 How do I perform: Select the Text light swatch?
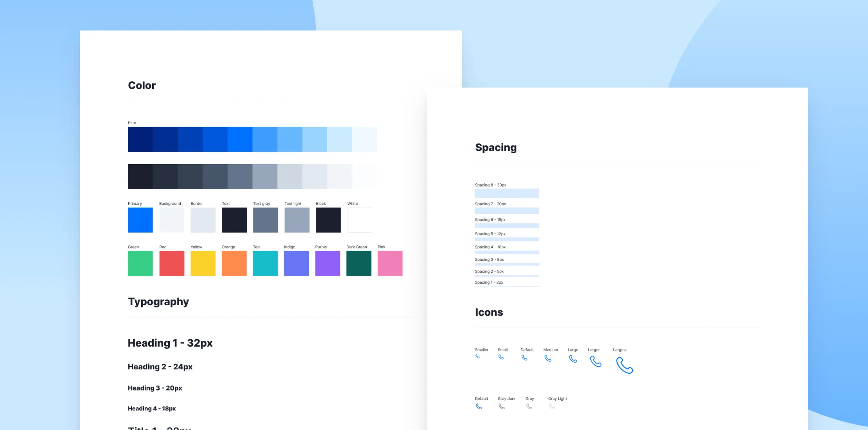(297, 220)
